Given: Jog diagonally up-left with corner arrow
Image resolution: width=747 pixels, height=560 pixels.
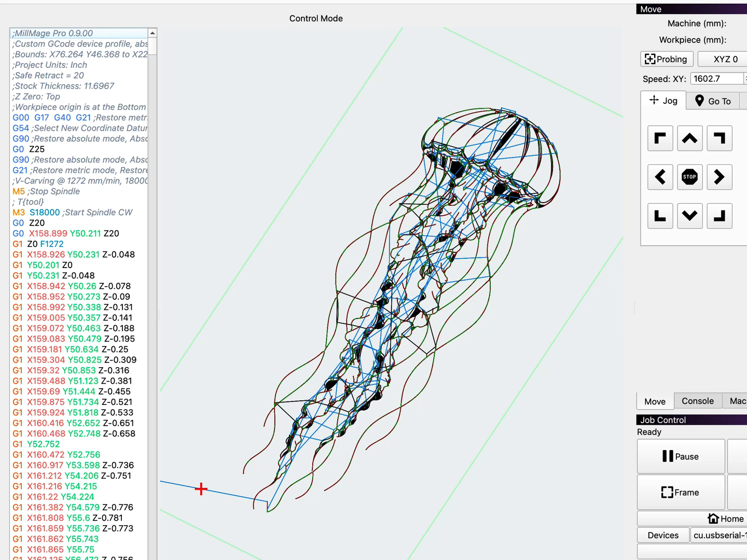Looking at the screenshot, I should [x=660, y=138].
